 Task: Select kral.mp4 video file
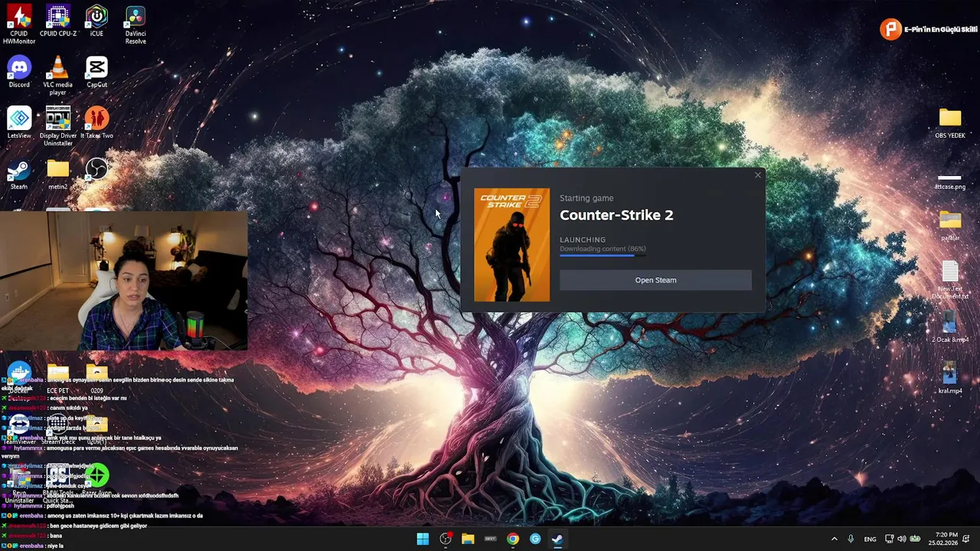coord(950,378)
